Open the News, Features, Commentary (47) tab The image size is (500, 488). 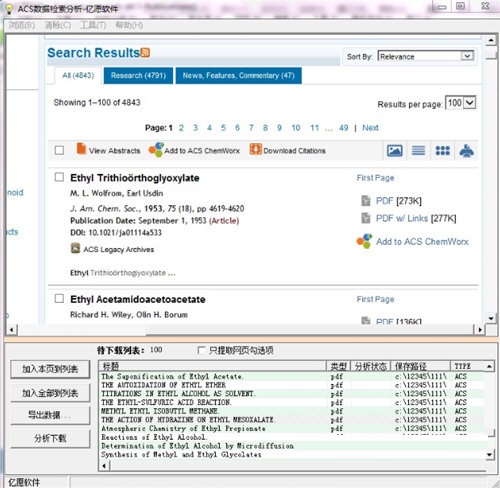tap(239, 76)
